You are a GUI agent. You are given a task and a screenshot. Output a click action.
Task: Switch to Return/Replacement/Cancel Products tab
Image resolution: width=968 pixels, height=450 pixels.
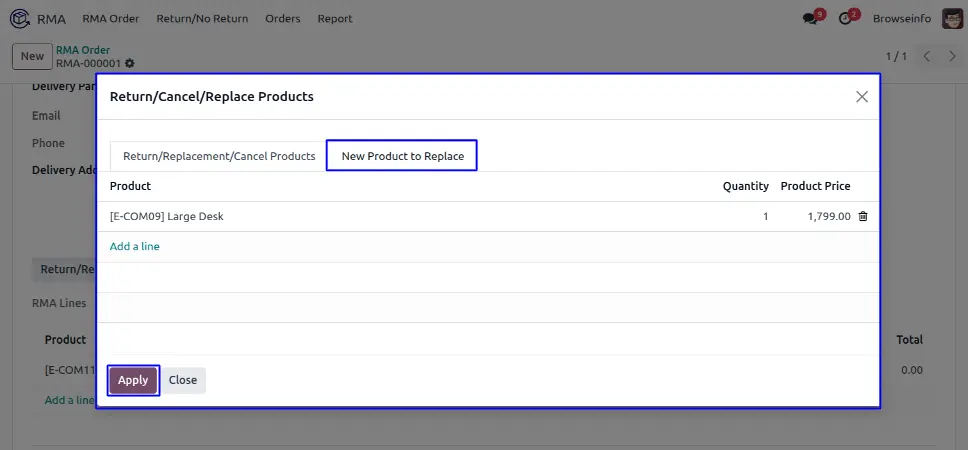(219, 156)
